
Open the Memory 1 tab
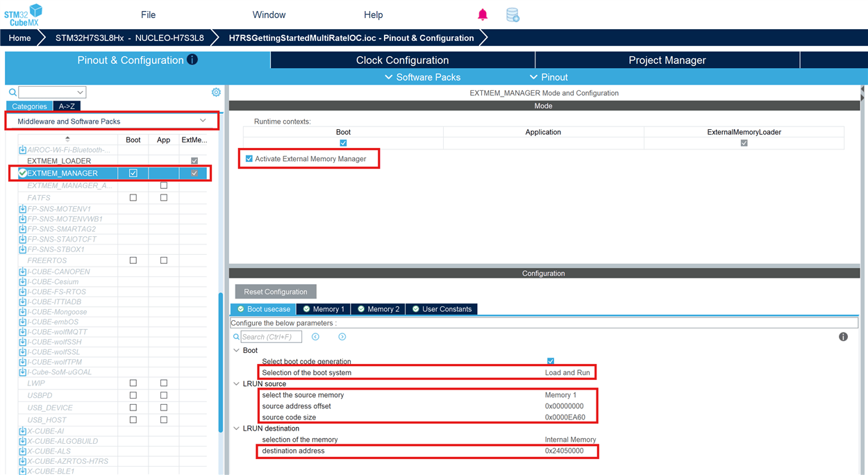pyautogui.click(x=323, y=309)
